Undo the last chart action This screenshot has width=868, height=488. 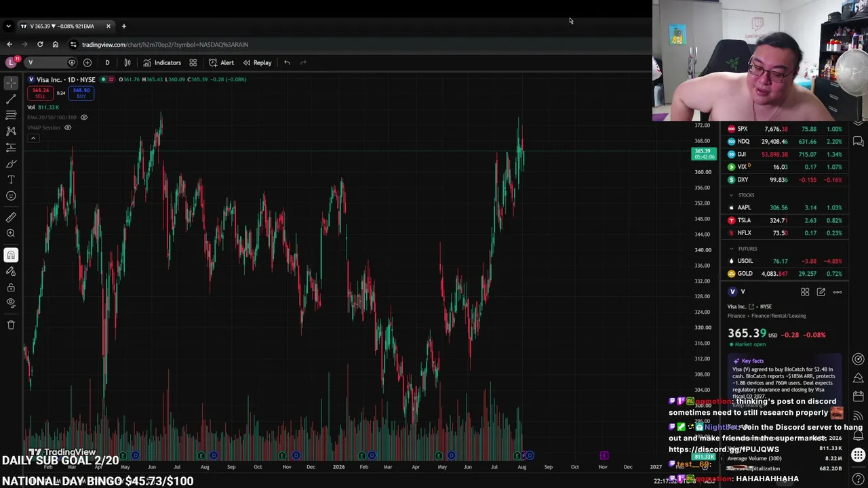tap(288, 62)
